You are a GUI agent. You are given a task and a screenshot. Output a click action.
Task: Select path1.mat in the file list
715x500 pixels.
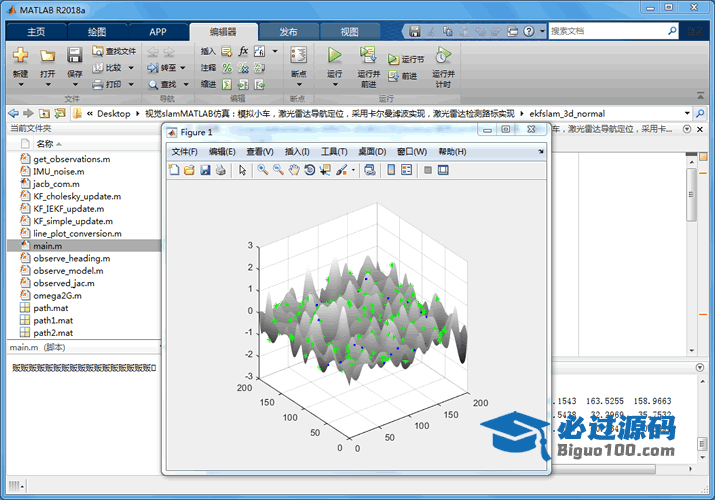pos(84,320)
